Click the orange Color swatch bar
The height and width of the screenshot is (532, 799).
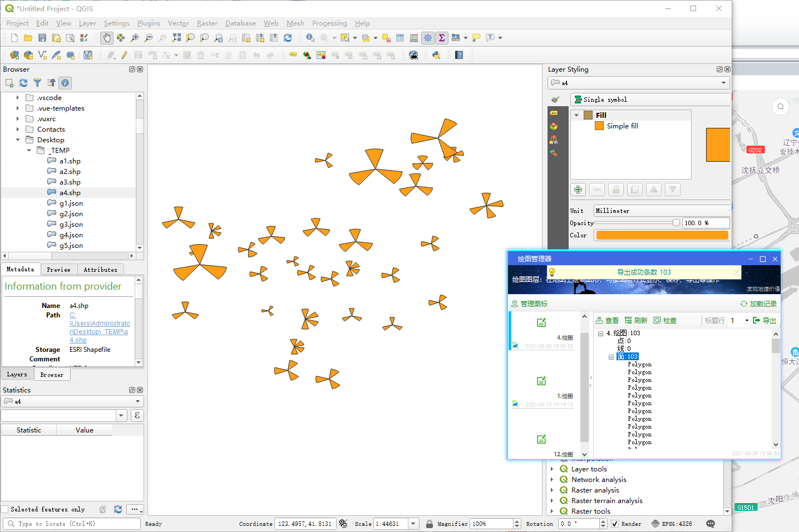pos(662,235)
